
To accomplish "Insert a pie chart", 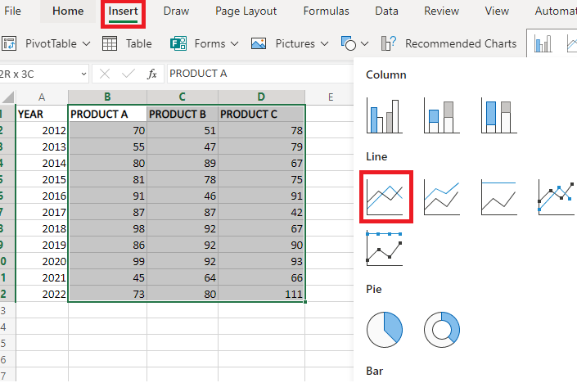I will coord(385,330).
